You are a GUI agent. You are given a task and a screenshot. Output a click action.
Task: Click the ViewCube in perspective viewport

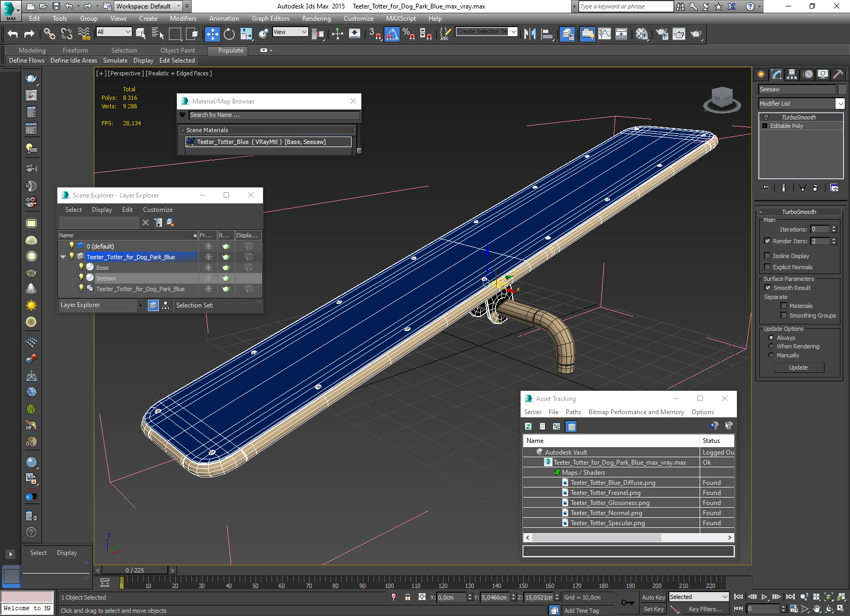click(x=722, y=99)
